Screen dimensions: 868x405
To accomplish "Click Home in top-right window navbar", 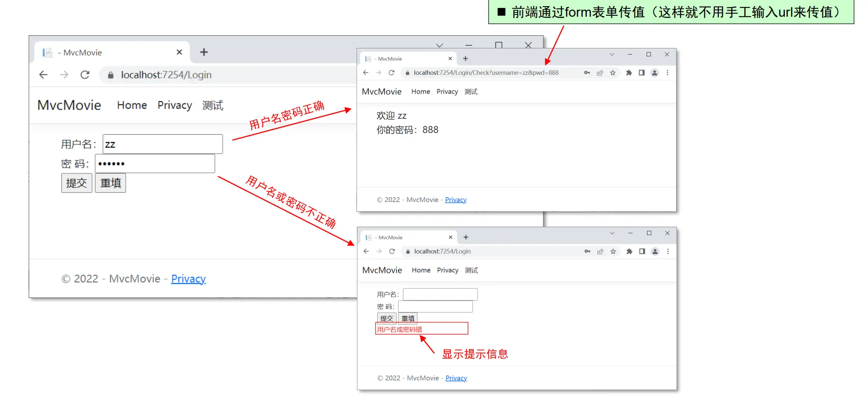I will [421, 92].
